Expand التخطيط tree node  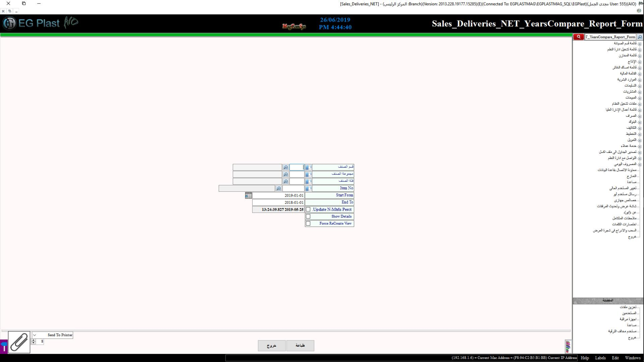(639, 135)
